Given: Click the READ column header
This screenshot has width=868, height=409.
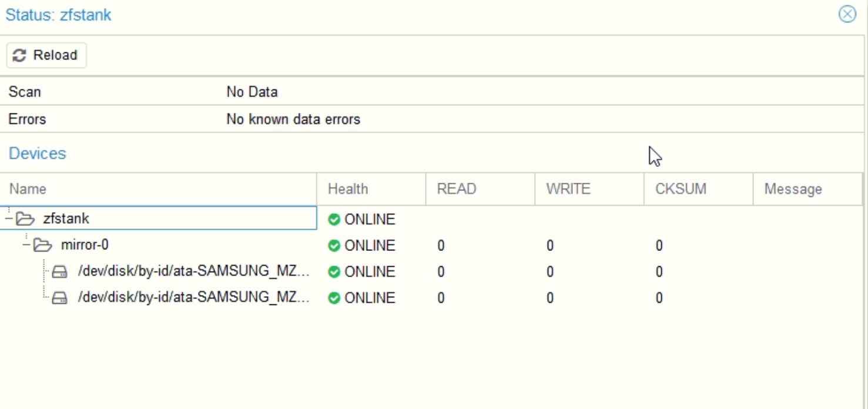Looking at the screenshot, I should tap(457, 189).
